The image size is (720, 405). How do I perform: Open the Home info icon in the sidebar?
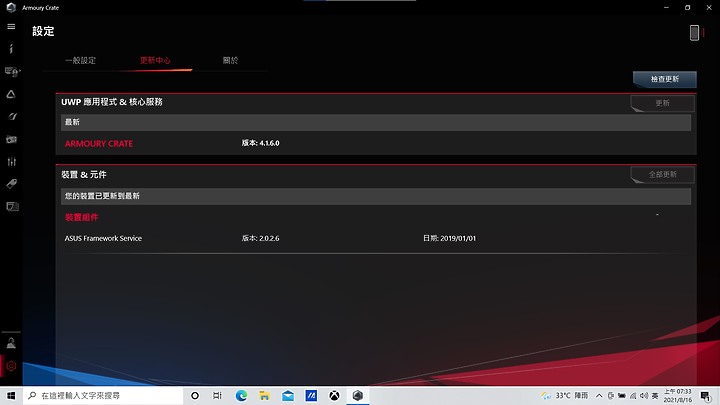click(x=11, y=49)
